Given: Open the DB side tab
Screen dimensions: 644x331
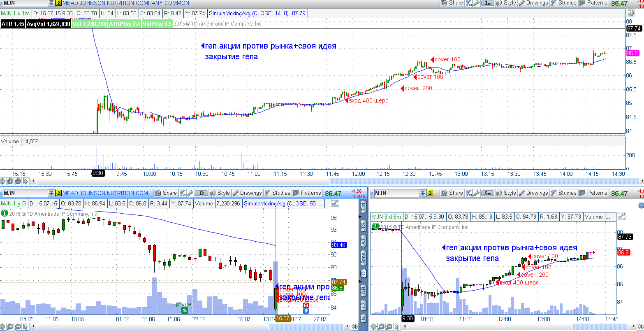Looking at the screenshot, I should (364, 290).
